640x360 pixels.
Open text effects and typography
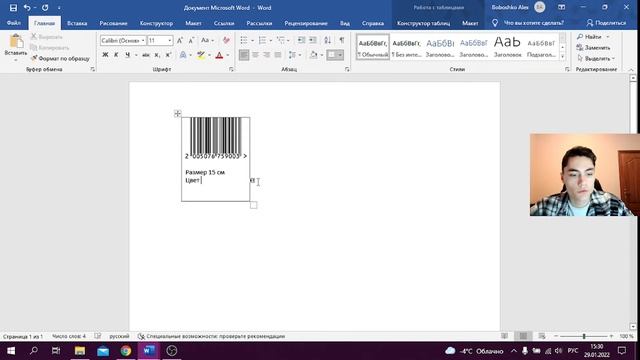pyautogui.click(x=183, y=55)
